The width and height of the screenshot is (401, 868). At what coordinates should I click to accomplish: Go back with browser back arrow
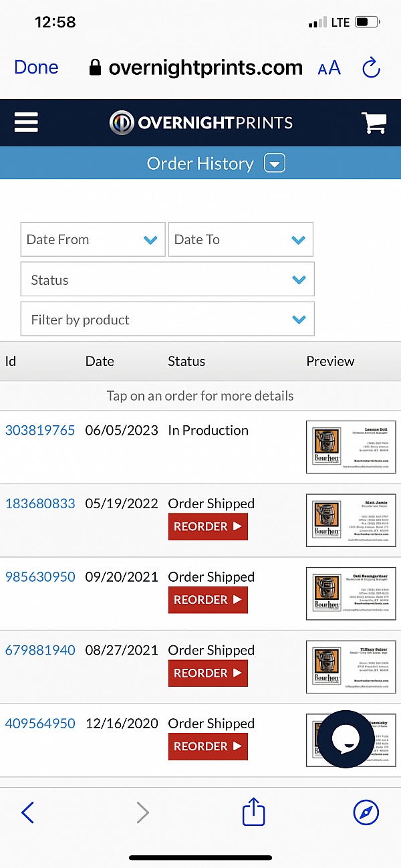tap(27, 812)
